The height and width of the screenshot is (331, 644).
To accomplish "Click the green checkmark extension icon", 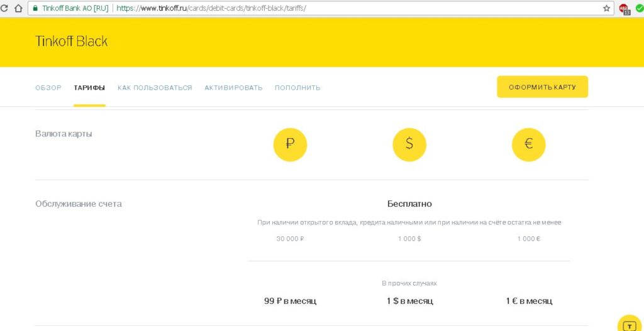I will [640, 8].
